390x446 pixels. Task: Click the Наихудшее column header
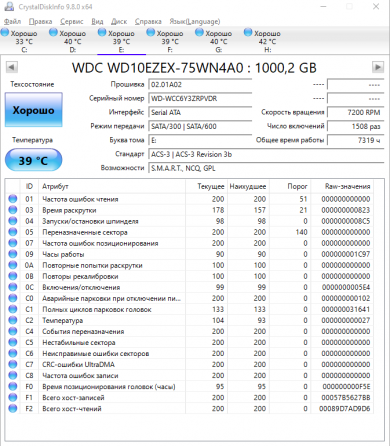click(248, 187)
